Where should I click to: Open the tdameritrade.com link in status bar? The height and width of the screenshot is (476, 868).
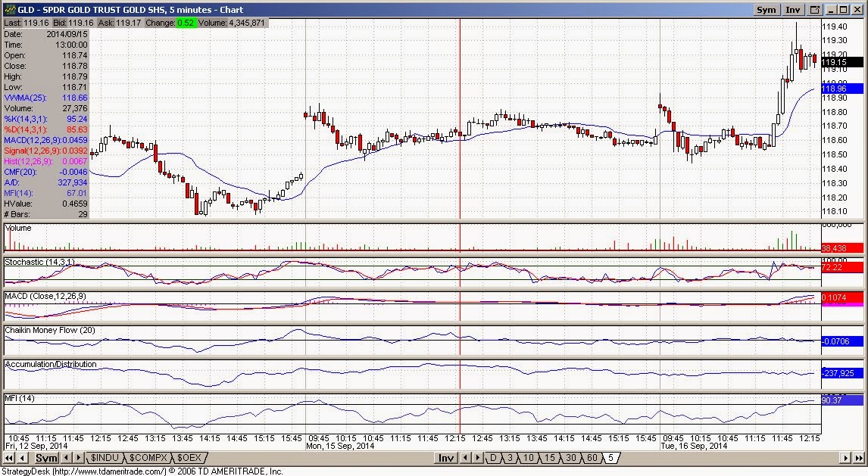click(109, 471)
